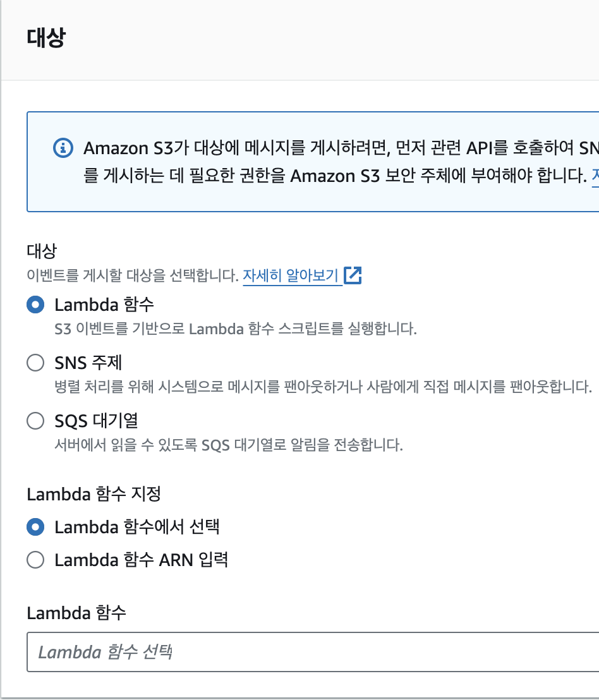Click the SQS 대기열 description text
This screenshot has width=599, height=700.
(x=229, y=445)
